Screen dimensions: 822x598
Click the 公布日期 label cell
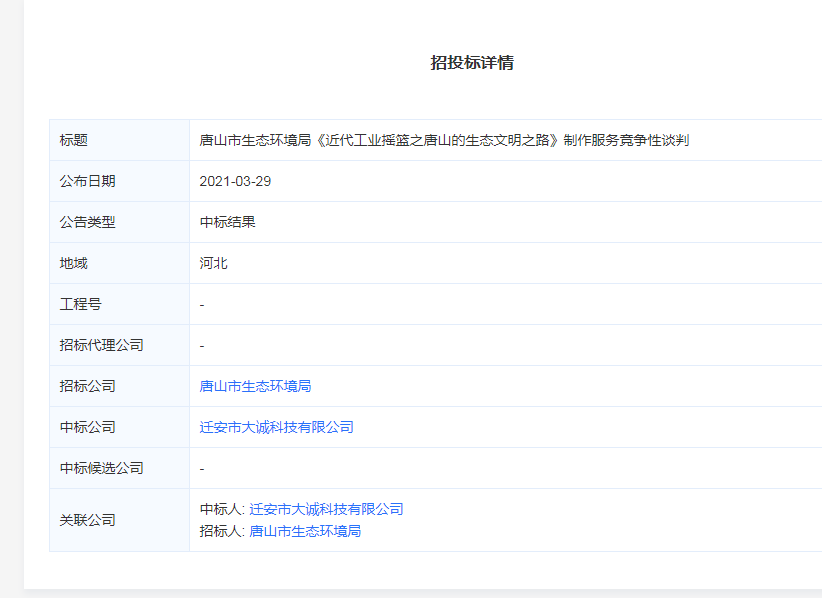click(x=87, y=181)
